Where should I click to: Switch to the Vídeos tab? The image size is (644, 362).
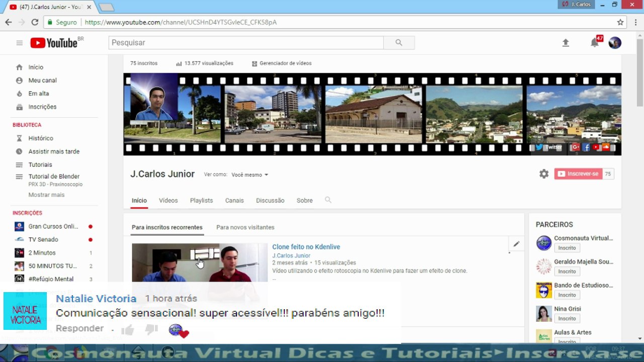tap(169, 201)
